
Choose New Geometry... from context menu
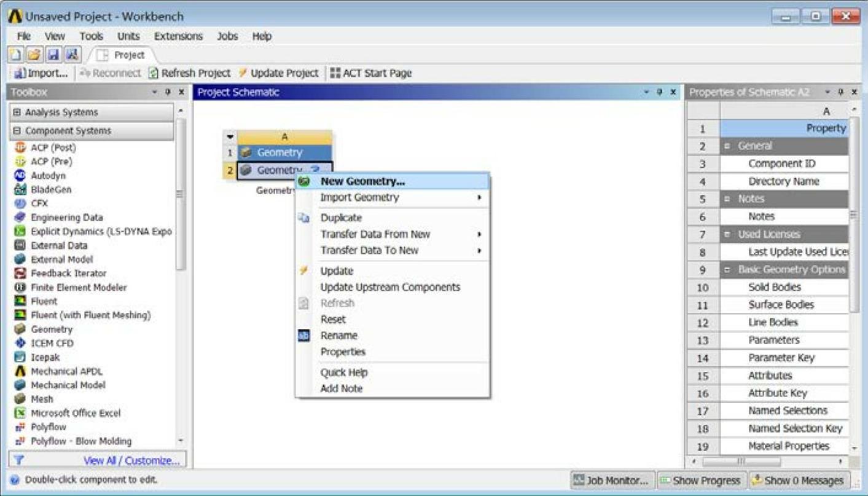point(393,181)
